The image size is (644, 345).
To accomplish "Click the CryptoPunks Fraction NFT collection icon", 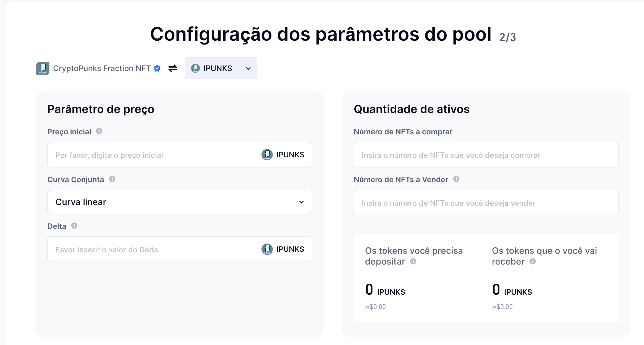I will [43, 68].
